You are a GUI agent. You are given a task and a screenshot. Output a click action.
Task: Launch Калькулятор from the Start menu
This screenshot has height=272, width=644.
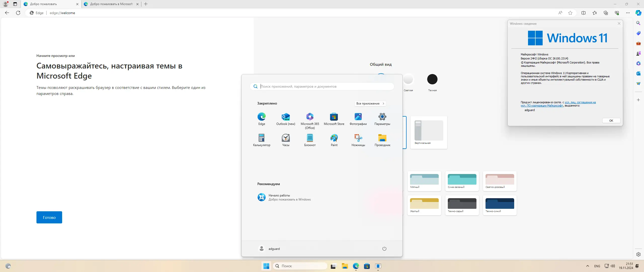261,140
